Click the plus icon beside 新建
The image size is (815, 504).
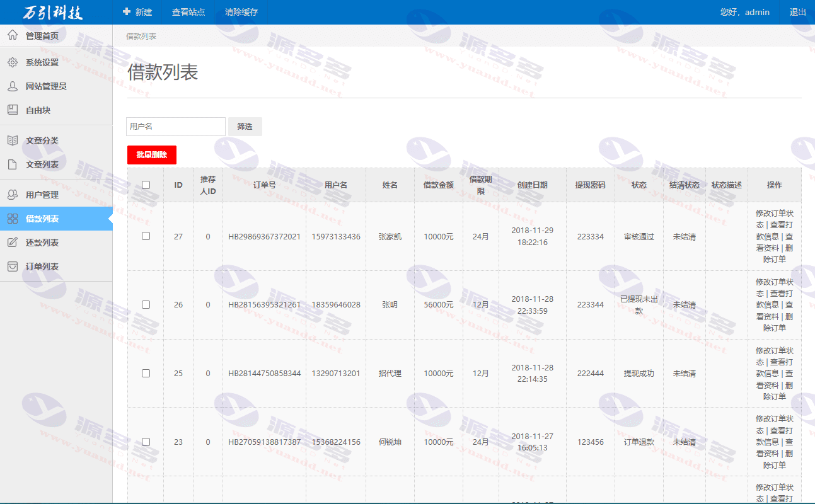(x=127, y=12)
